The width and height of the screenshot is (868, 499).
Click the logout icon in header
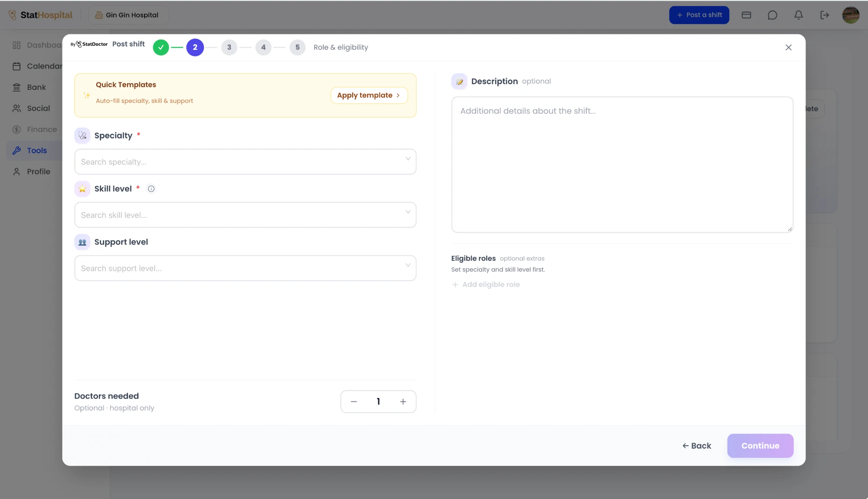[x=825, y=15]
